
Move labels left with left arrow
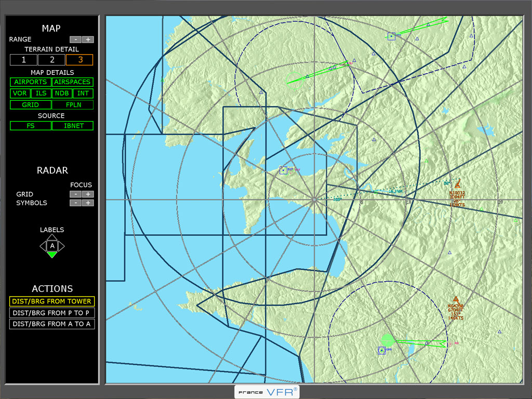click(43, 246)
